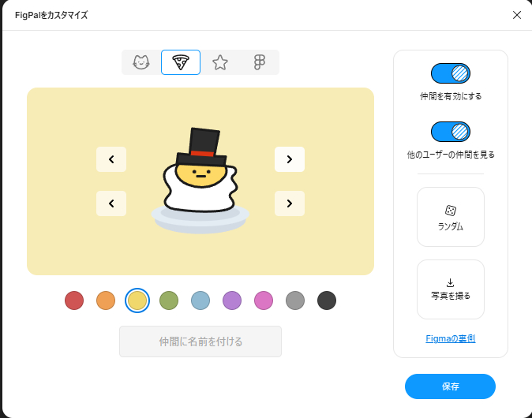Click the 写真を撮る download button
This screenshot has width=532, height=418.
(x=450, y=289)
